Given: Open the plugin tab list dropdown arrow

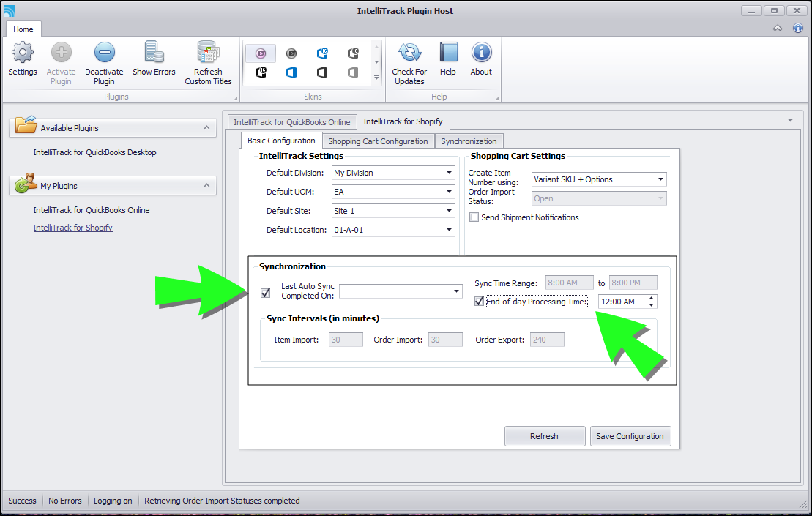Looking at the screenshot, I should click(790, 120).
